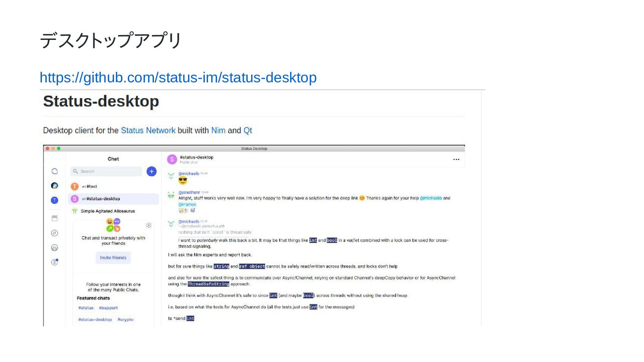
Task: Dismiss the invite friends card with the X
Action: 149,225
